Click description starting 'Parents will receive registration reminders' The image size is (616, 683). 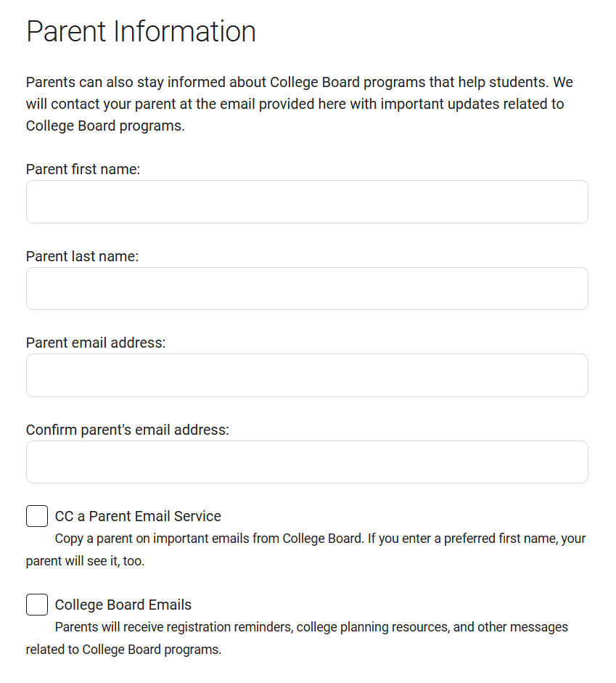[x=311, y=626]
